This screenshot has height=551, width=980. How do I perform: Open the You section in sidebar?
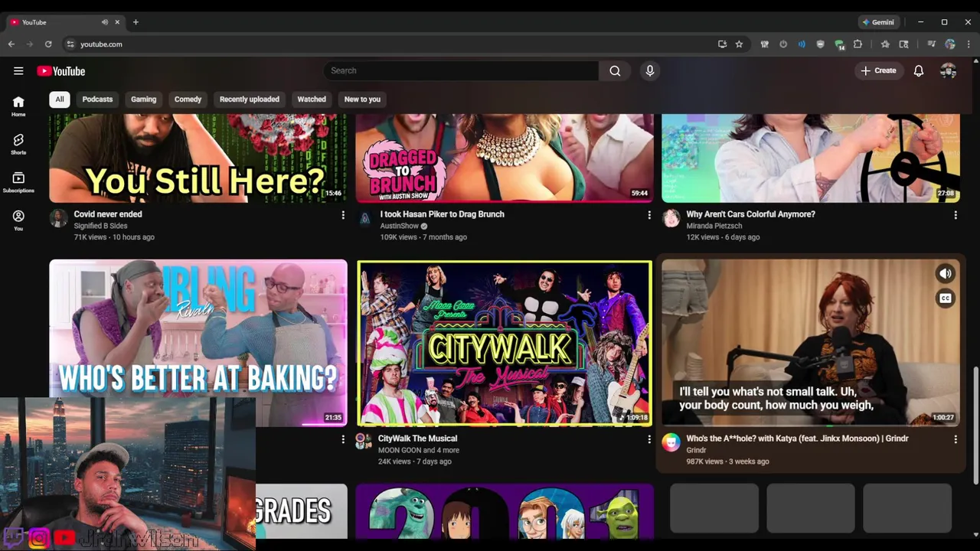[x=18, y=220]
